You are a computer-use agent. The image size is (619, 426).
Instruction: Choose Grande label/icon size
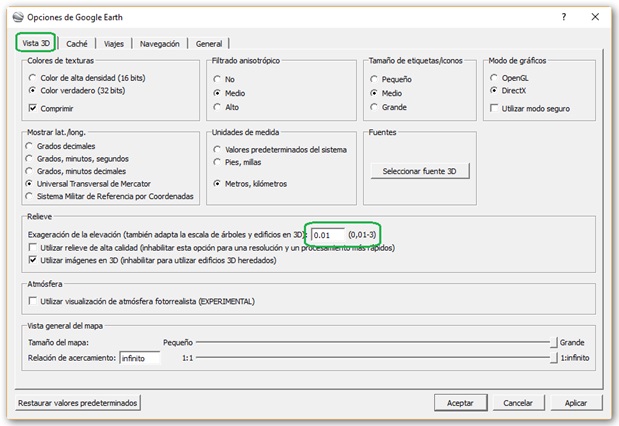click(x=388, y=107)
